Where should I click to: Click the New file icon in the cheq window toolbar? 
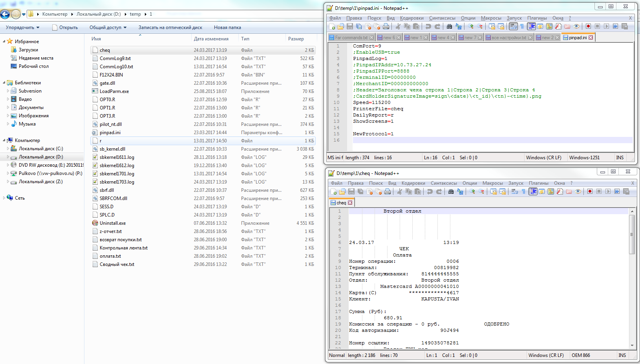(333, 191)
